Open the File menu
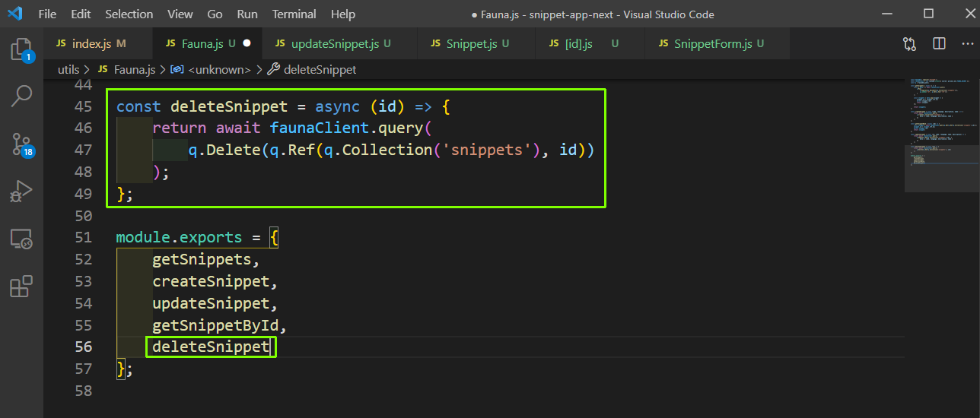 [x=46, y=14]
